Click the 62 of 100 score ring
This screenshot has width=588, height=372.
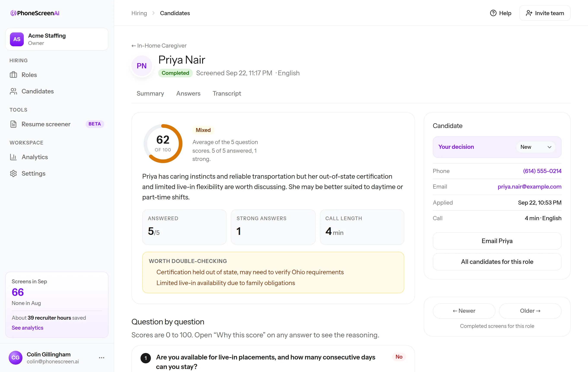[163, 143]
